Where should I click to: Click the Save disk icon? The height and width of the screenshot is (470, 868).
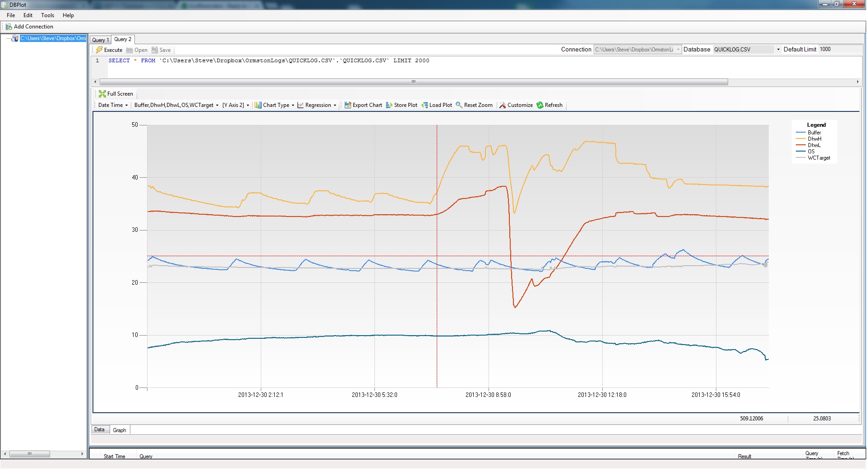click(x=155, y=50)
